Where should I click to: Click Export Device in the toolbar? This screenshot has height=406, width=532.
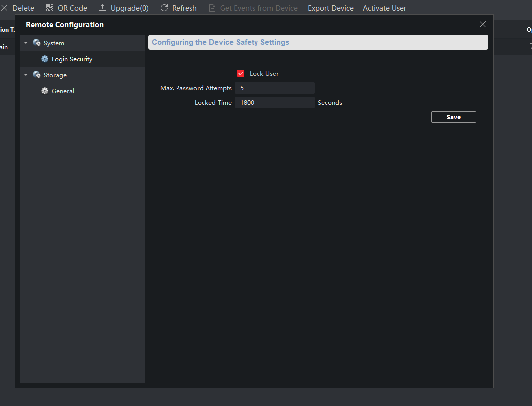point(330,8)
